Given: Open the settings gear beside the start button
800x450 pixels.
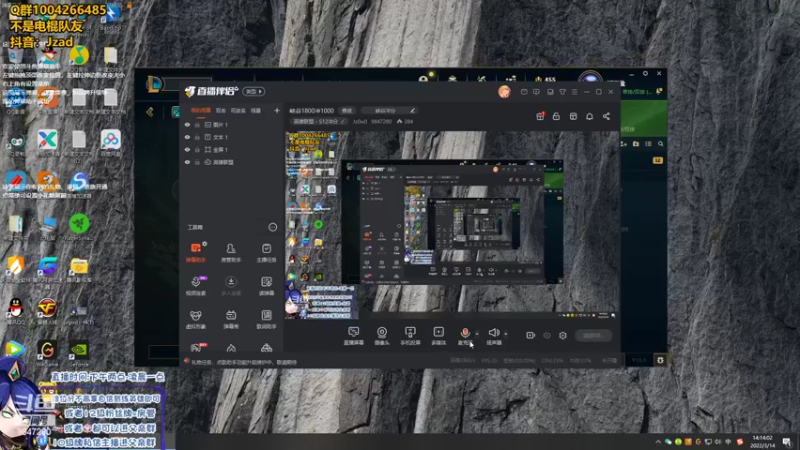Looking at the screenshot, I should point(563,335).
